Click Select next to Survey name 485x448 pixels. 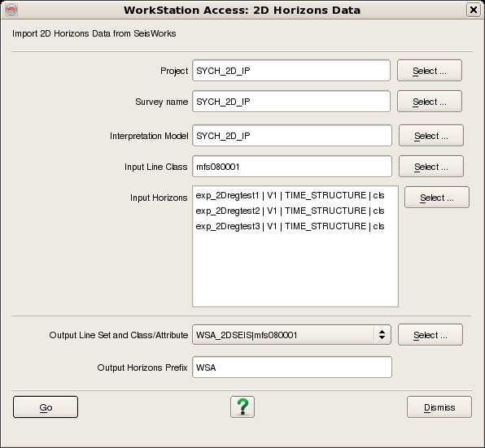click(430, 102)
